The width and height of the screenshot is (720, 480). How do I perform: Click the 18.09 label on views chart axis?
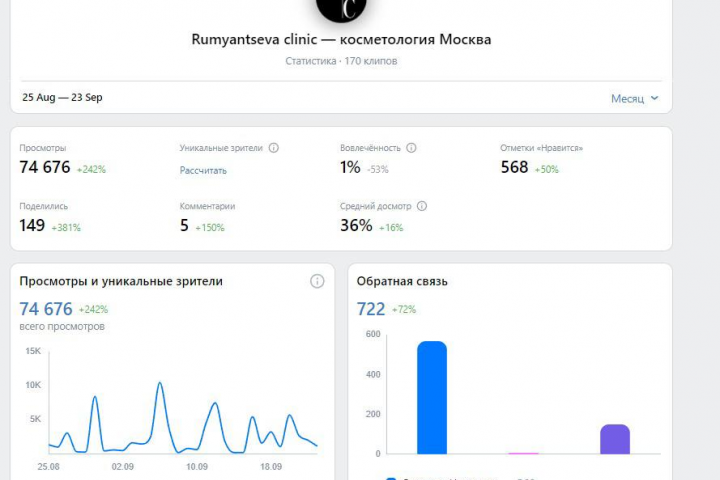tap(271, 467)
